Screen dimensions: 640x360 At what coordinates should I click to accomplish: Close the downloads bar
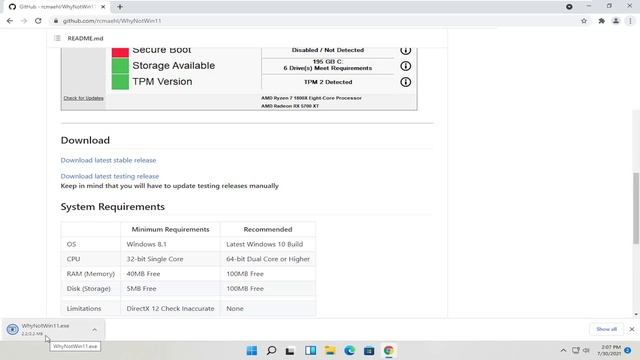632,329
